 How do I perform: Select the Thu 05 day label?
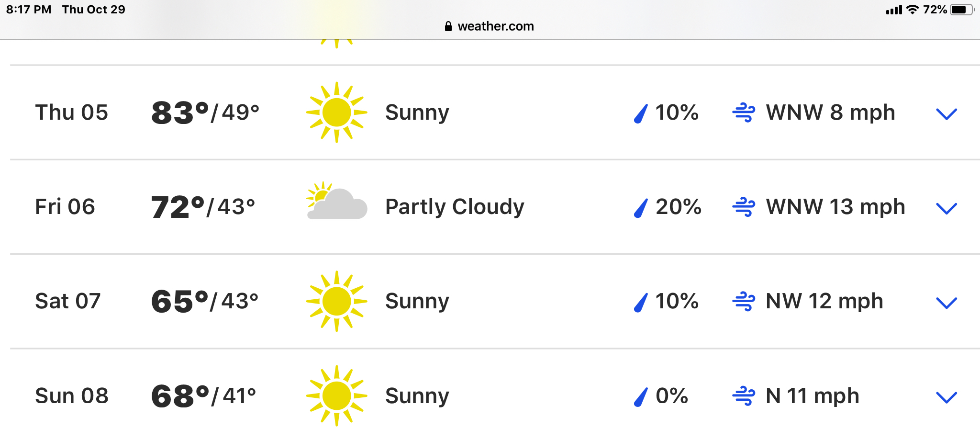tap(72, 113)
